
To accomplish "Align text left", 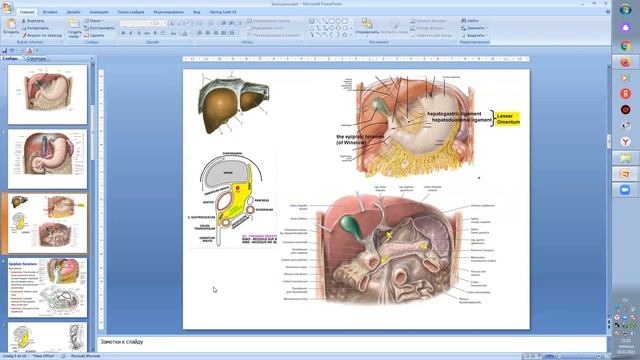I will click(x=199, y=33).
